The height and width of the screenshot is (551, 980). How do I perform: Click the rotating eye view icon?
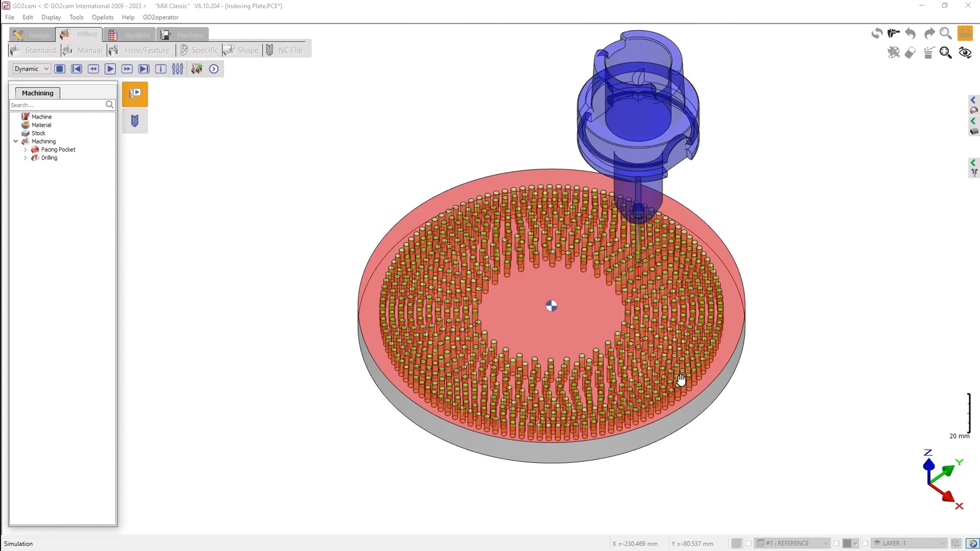pos(965,52)
